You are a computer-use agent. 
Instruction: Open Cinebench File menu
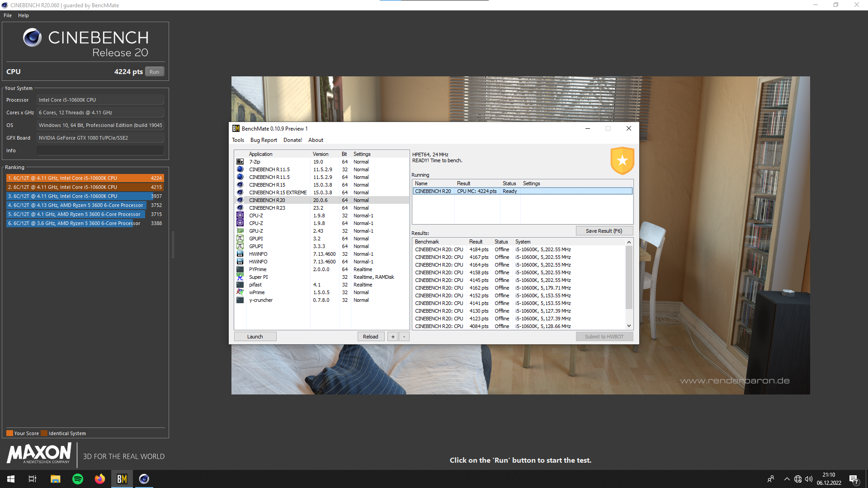point(8,15)
